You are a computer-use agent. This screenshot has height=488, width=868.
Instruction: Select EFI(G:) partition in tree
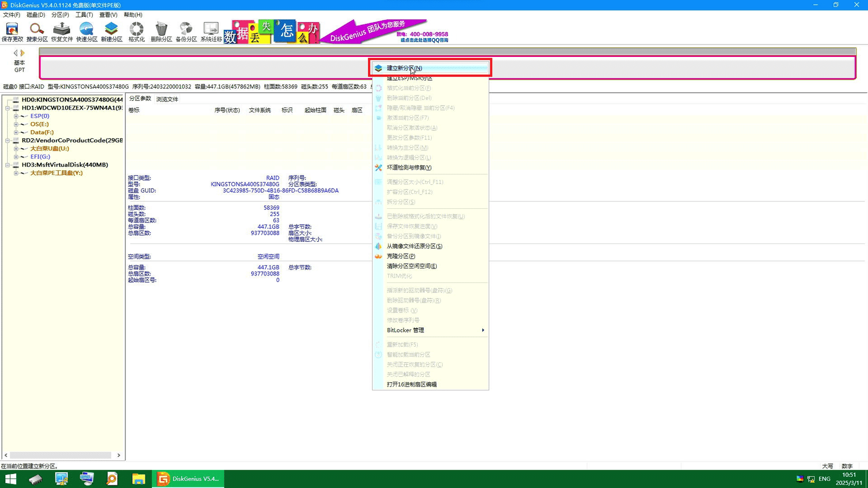coord(40,157)
